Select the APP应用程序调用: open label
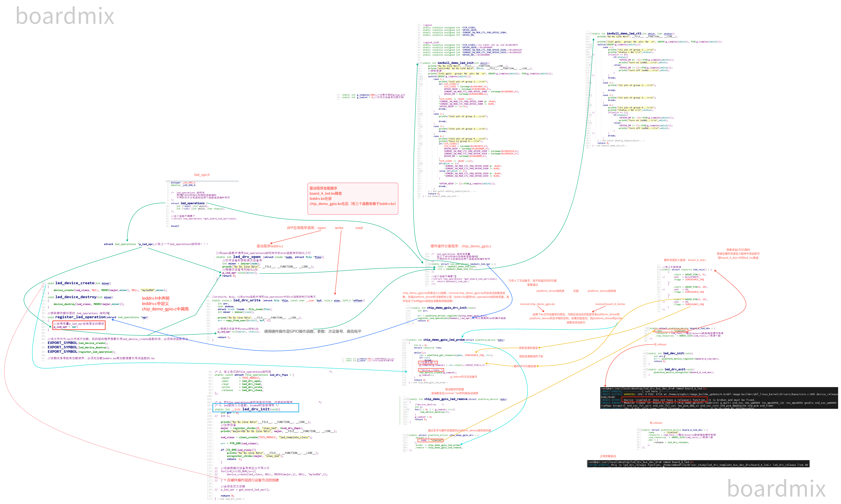The width and height of the screenshot is (841, 504). pyautogui.click(x=306, y=228)
